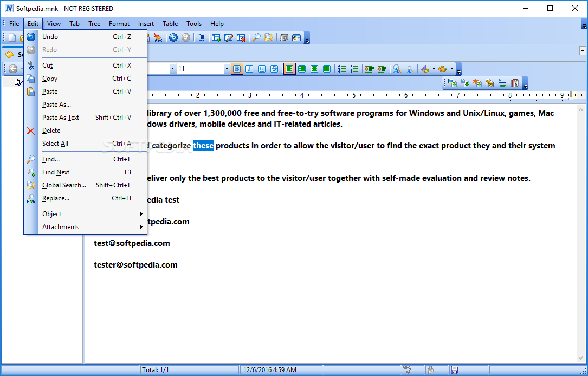Viewport: 588px width, 376px height.
Task: Open the insert toolbar options chevron
Action: coord(525,83)
